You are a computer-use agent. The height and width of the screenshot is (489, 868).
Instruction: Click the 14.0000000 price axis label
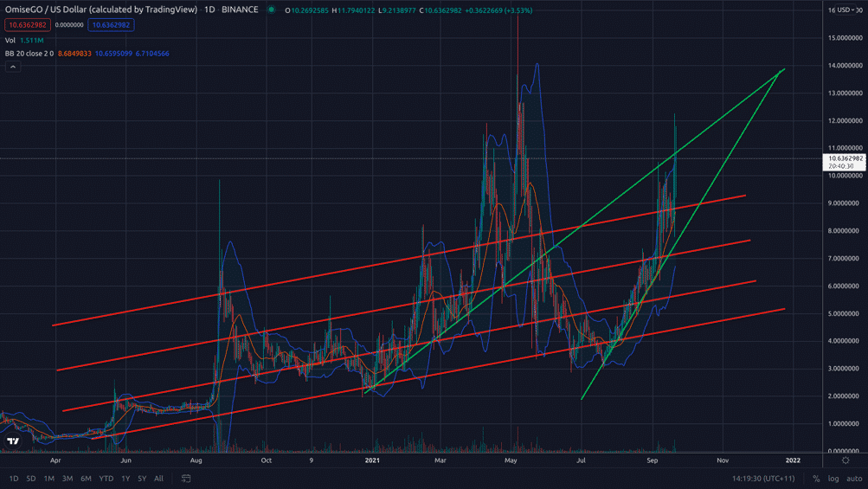[x=845, y=66]
